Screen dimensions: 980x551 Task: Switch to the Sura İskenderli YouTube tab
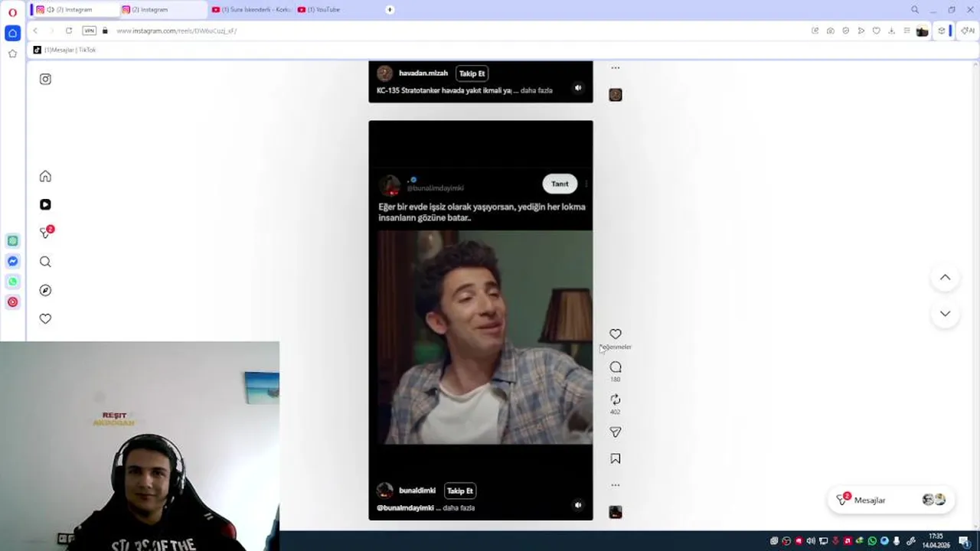coord(250,9)
